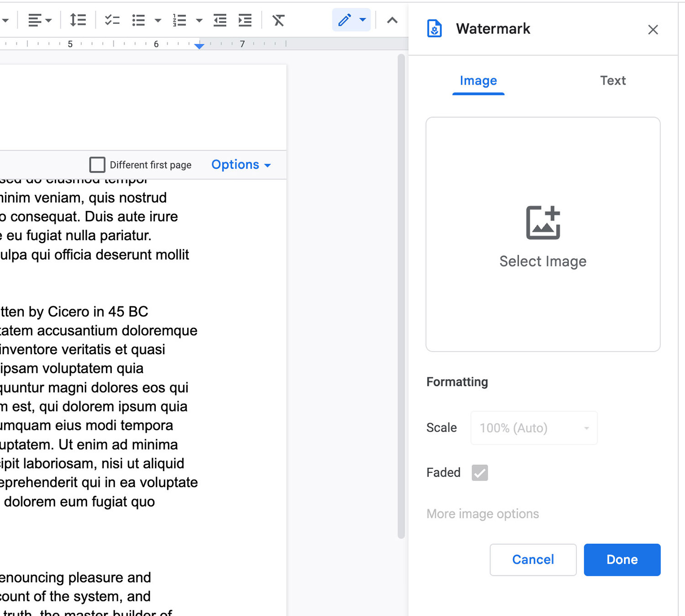Toggle the Faded checkbox
This screenshot has width=685, height=616.
(x=479, y=473)
